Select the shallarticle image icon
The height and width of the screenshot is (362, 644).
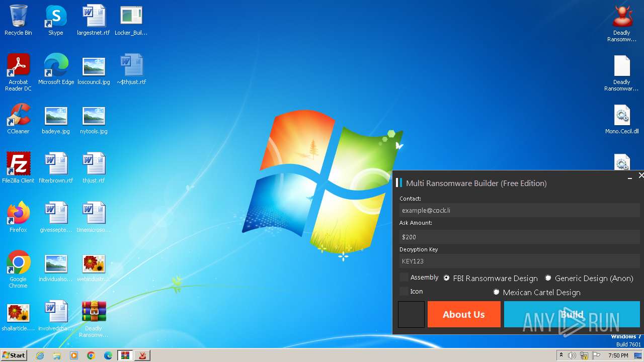[18, 316]
